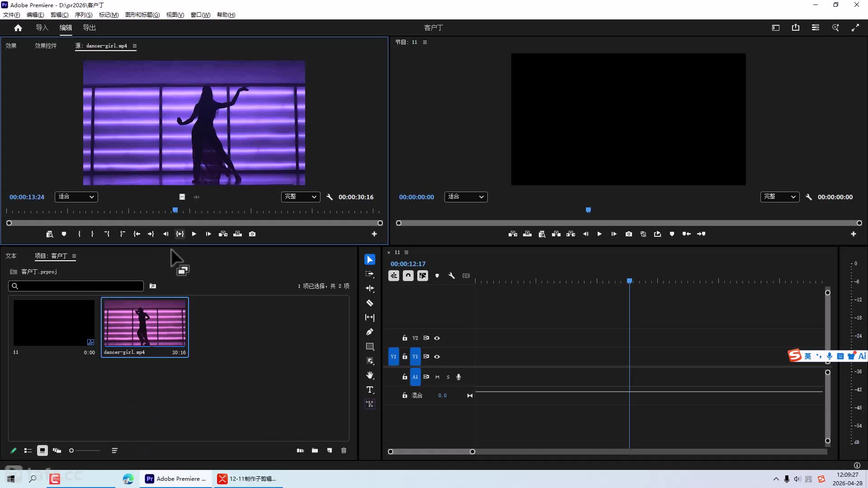Play the sequence in Program monitor
Screen dimensions: 868x488
point(599,234)
